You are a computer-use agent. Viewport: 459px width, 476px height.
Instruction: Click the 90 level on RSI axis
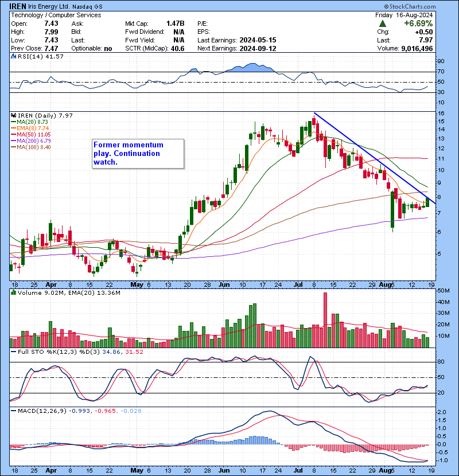tap(441, 61)
